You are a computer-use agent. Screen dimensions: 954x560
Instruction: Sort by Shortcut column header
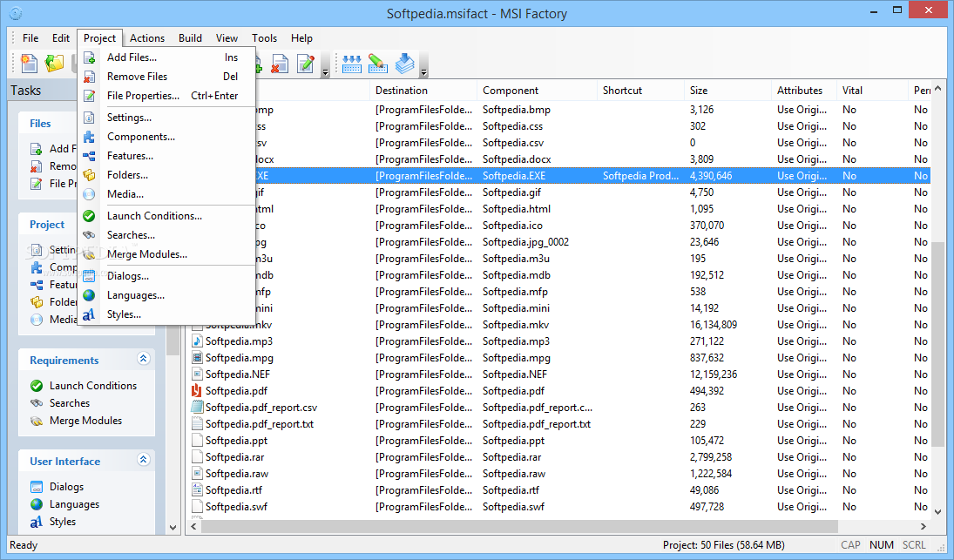tap(640, 90)
